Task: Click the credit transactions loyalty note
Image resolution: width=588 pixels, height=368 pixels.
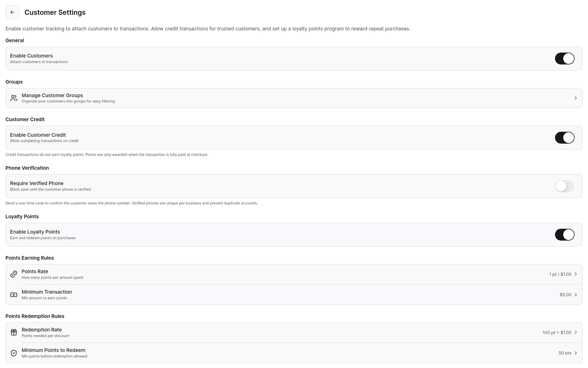Action: 107,155
